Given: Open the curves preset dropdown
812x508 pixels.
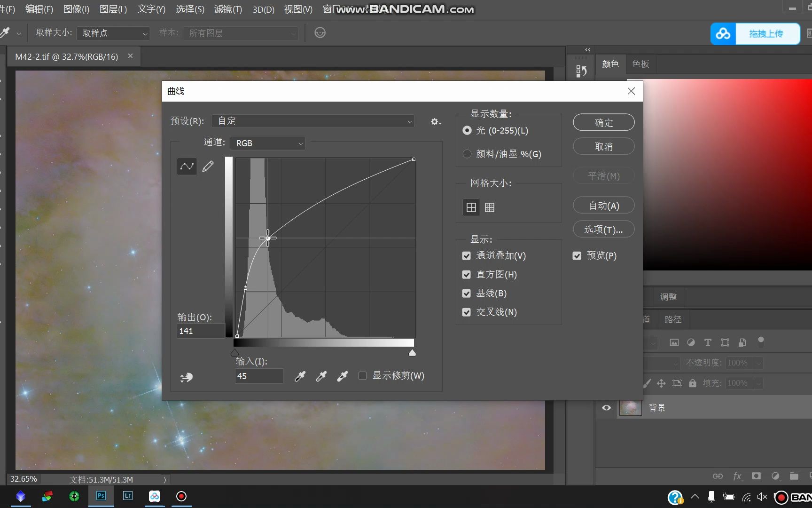Looking at the screenshot, I should (313, 121).
